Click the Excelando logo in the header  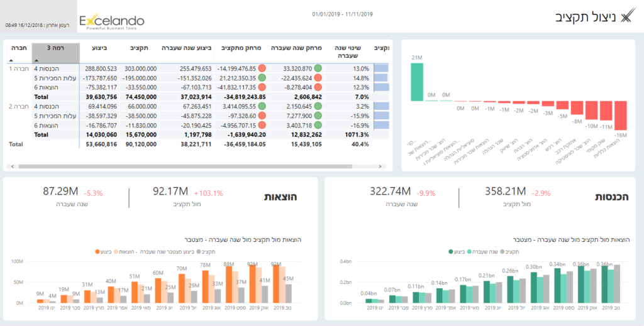click(111, 23)
